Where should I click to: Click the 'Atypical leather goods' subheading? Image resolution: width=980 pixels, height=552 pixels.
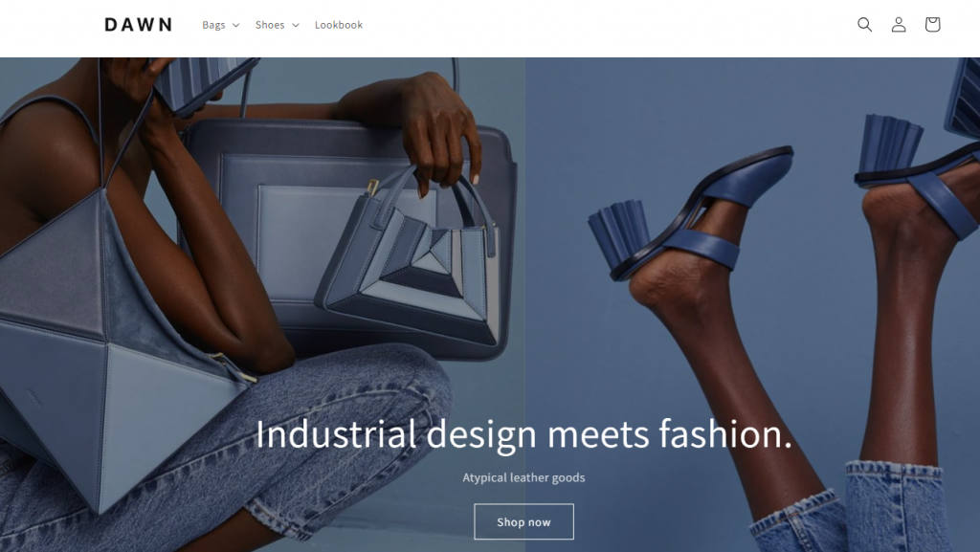pos(523,477)
